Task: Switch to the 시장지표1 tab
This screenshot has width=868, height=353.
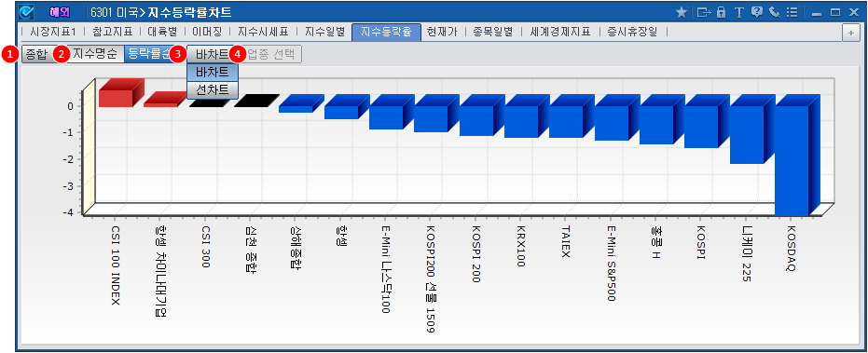Action: click(52, 32)
